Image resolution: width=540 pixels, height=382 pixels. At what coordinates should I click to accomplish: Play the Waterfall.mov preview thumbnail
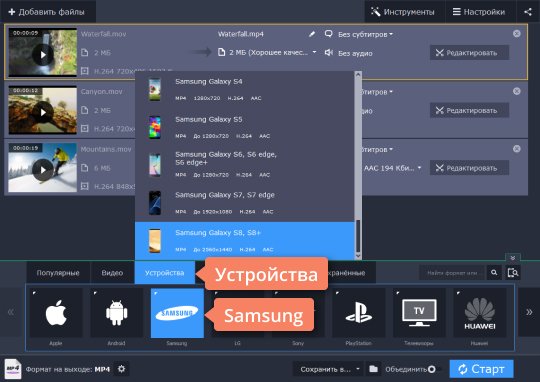[x=43, y=54]
